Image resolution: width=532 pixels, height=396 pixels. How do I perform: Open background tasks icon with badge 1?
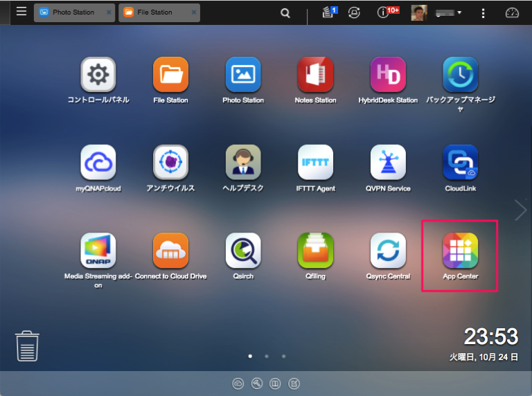click(330, 12)
